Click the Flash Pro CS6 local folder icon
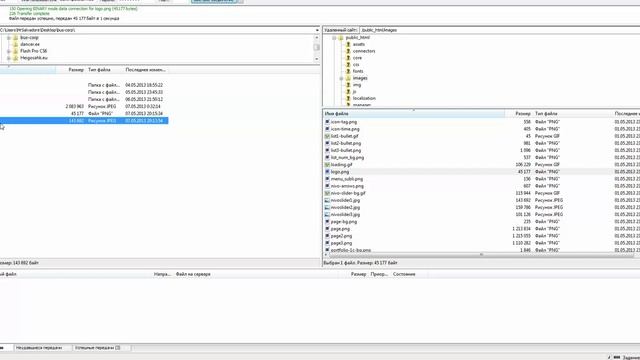 (16, 51)
